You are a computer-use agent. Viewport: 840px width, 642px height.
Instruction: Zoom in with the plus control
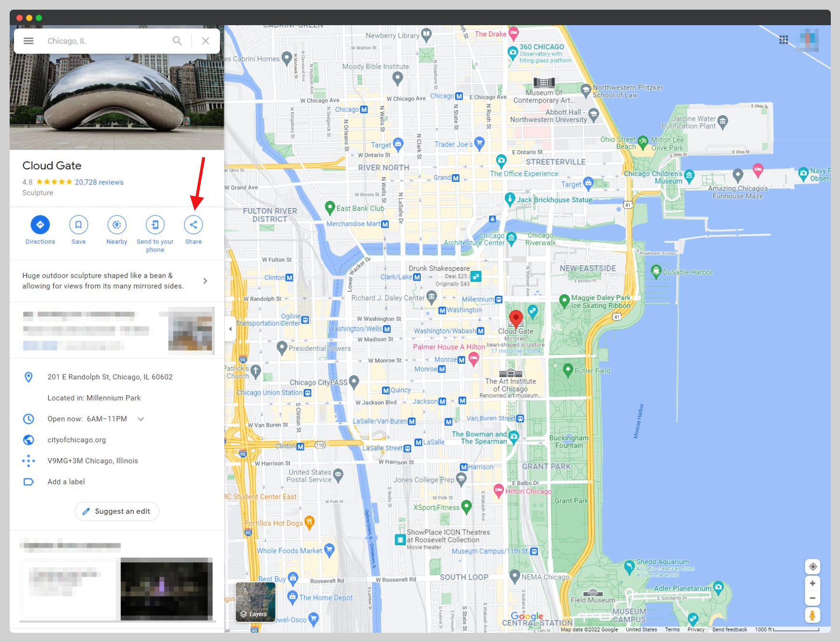tap(812, 583)
